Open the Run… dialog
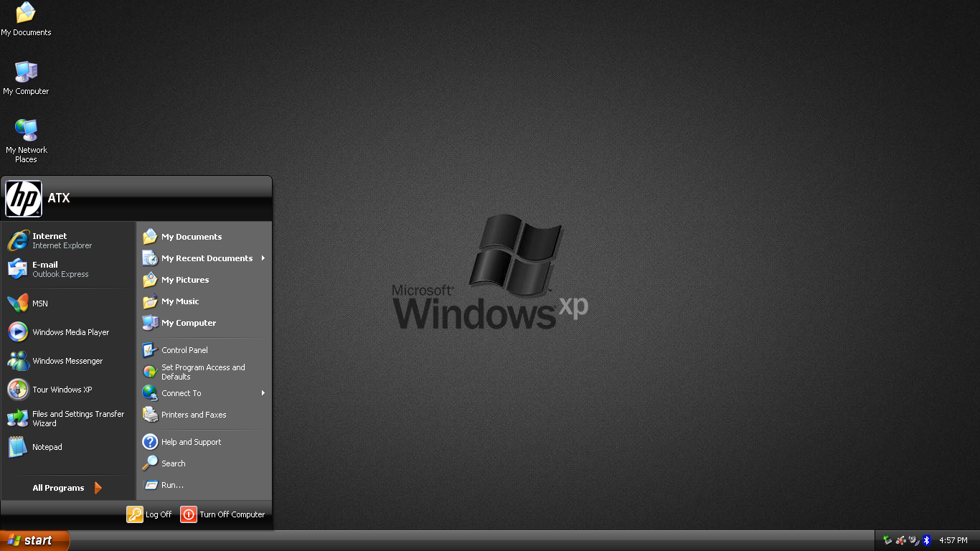The width and height of the screenshot is (980, 551). click(x=204, y=485)
